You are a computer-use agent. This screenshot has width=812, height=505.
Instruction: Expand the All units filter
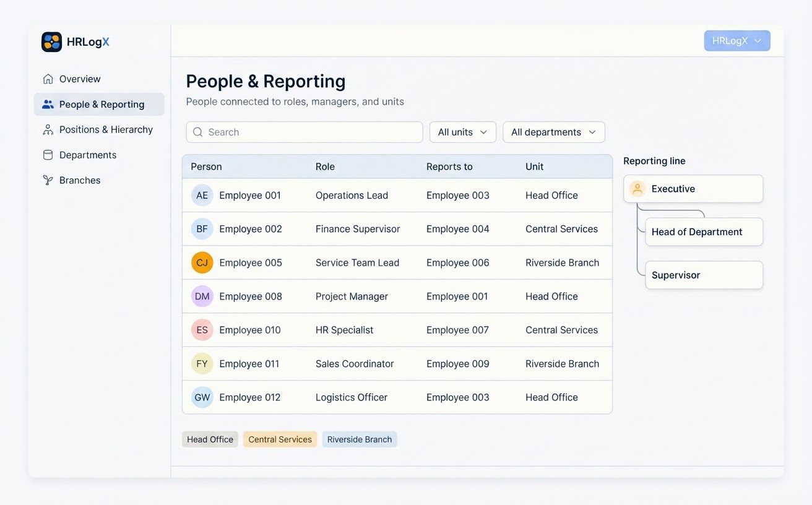pos(463,132)
